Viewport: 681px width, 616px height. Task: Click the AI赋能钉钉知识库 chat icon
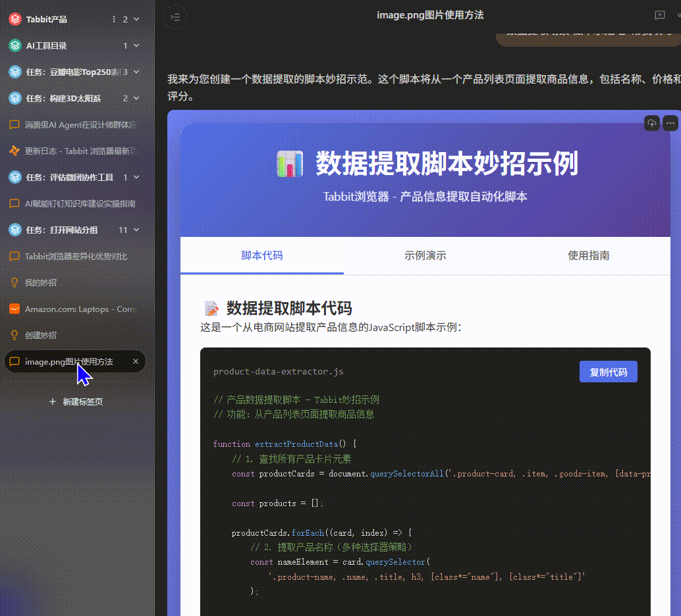coord(14,203)
